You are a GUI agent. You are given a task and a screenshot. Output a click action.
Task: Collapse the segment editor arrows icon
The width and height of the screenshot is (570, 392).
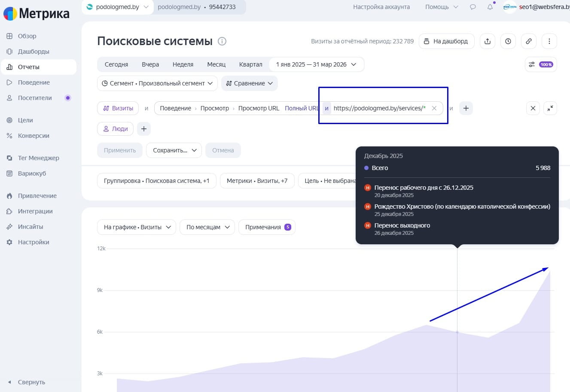pyautogui.click(x=550, y=108)
